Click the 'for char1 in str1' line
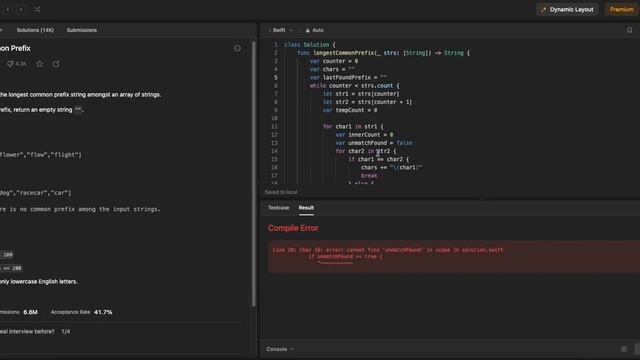640x360 pixels. point(353,127)
